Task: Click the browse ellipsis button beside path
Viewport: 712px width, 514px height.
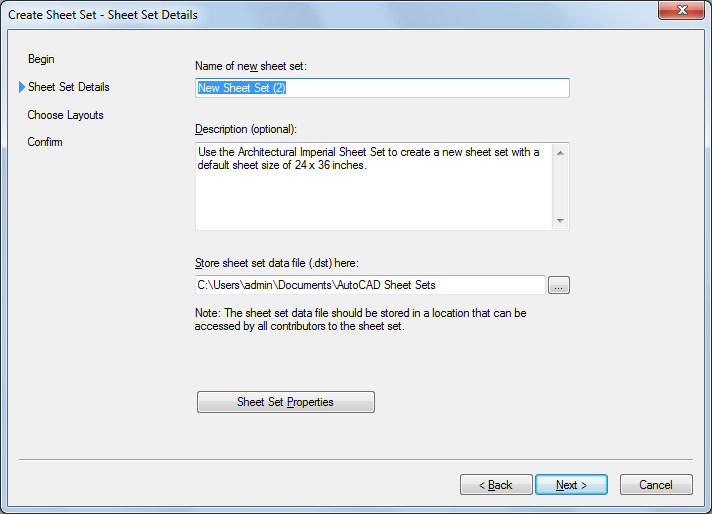Action: tap(559, 286)
